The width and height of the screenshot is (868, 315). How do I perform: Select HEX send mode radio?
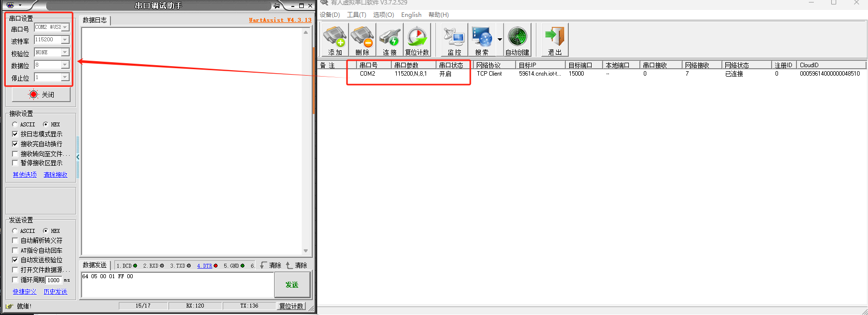point(46,231)
